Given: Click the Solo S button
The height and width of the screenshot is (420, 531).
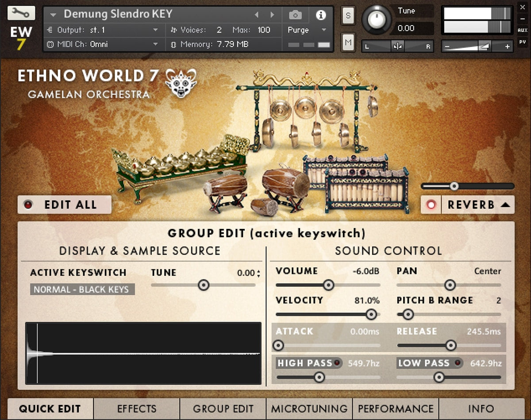Looking at the screenshot, I should tap(348, 15).
